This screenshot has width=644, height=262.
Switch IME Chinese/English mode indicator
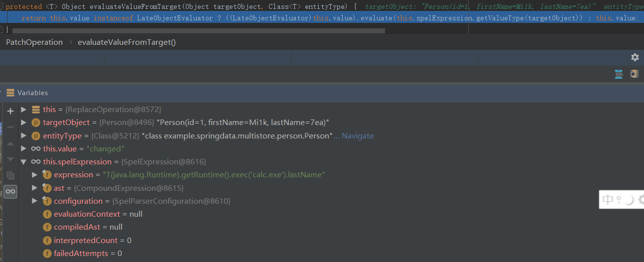608,200
